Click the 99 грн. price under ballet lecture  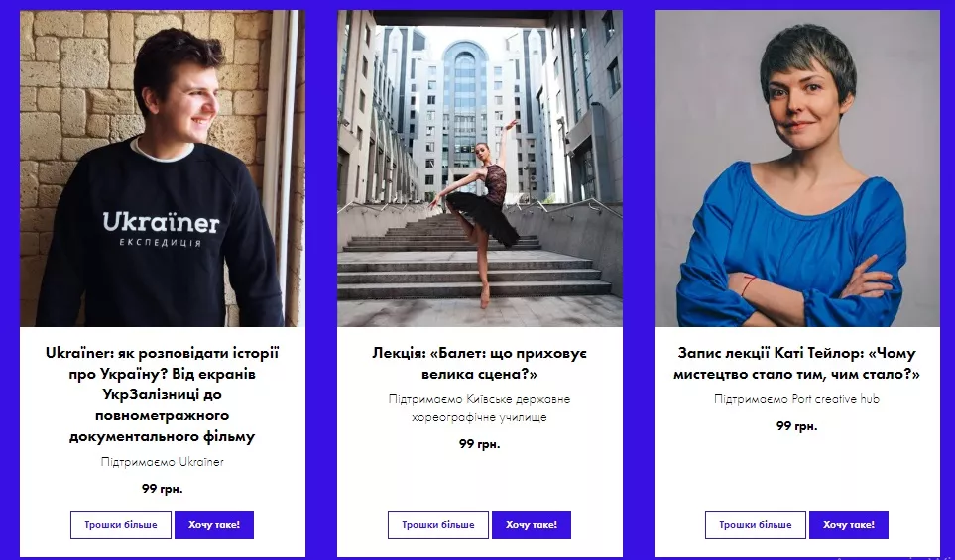pyautogui.click(x=480, y=444)
